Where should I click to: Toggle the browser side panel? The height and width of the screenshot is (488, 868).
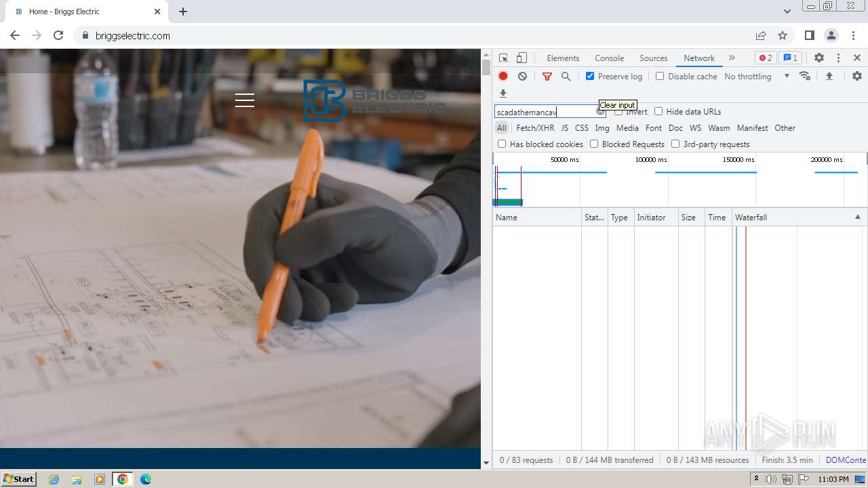(809, 35)
